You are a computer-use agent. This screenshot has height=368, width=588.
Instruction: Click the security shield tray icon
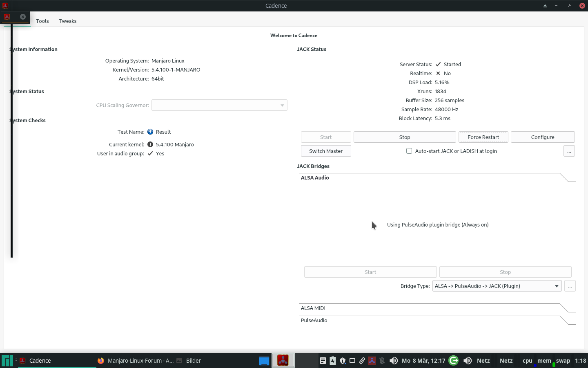(343, 361)
